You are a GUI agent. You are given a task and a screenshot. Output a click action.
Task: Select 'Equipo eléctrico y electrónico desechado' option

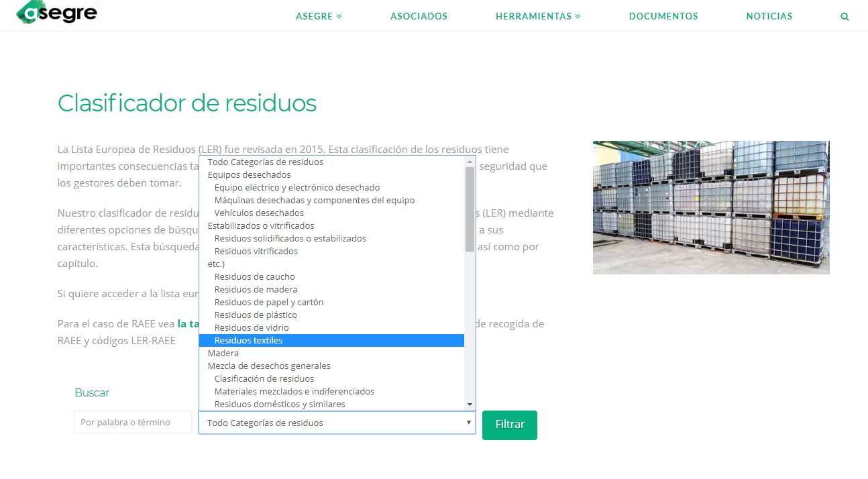click(296, 188)
